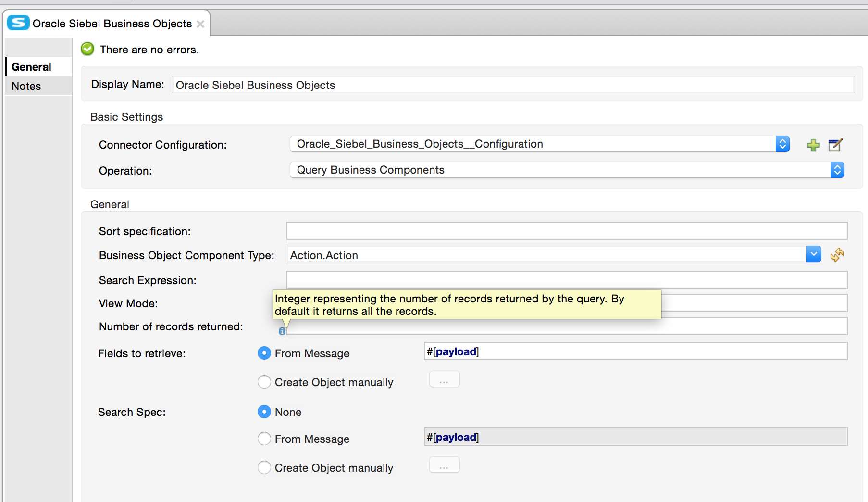The height and width of the screenshot is (502, 868).
Task: Open the Connector Configuration dropdown
Action: tap(782, 144)
